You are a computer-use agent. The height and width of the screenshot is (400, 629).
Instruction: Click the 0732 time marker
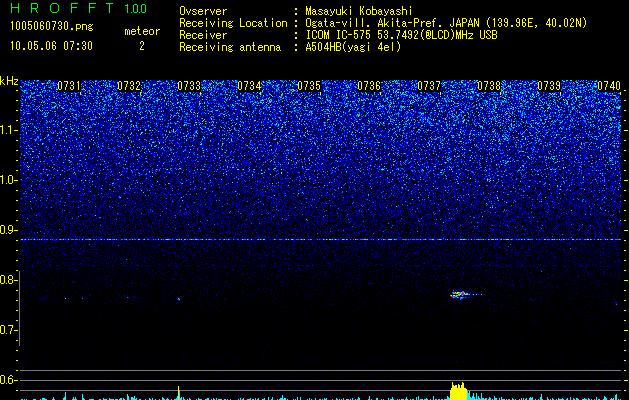tap(129, 86)
